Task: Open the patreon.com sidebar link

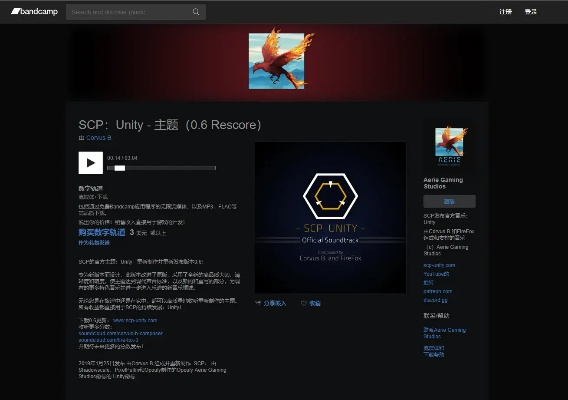Action: [438, 291]
